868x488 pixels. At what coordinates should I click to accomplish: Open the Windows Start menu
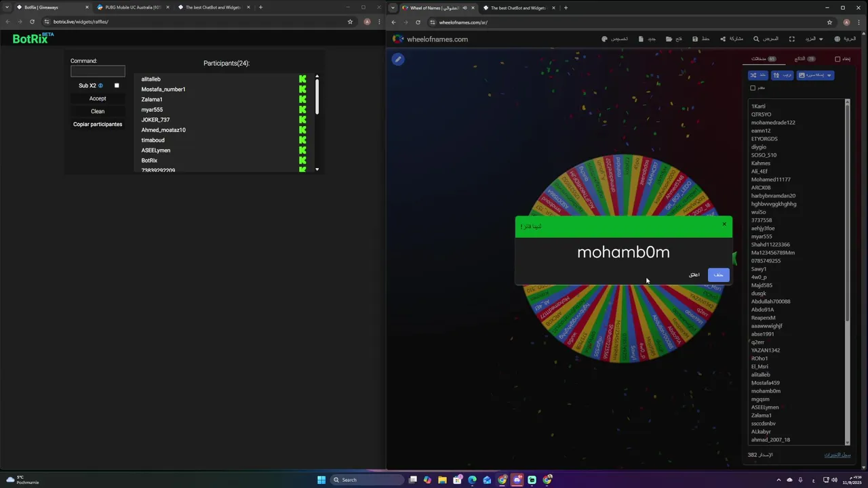pos(321,480)
